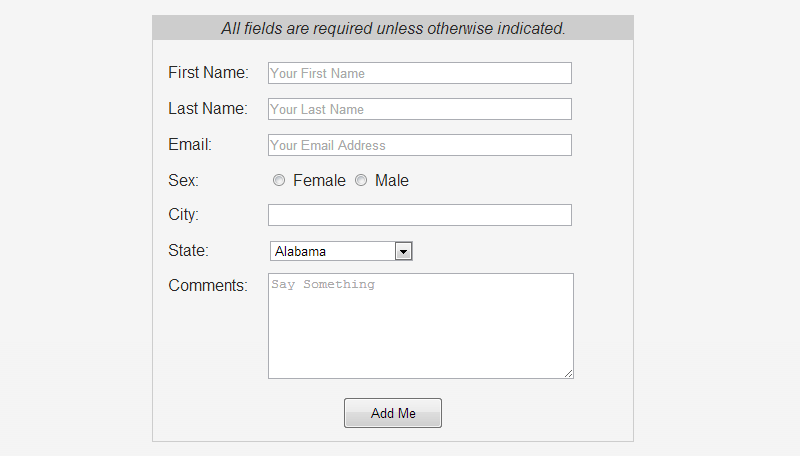Click the State dropdown arrow button
800x456 pixels.
[404, 252]
